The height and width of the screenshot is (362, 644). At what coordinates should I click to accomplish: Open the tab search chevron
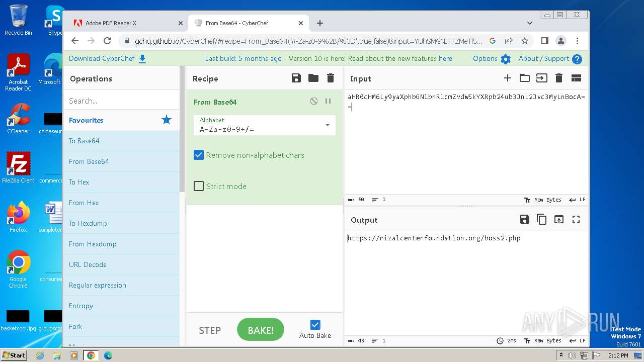[x=529, y=23]
